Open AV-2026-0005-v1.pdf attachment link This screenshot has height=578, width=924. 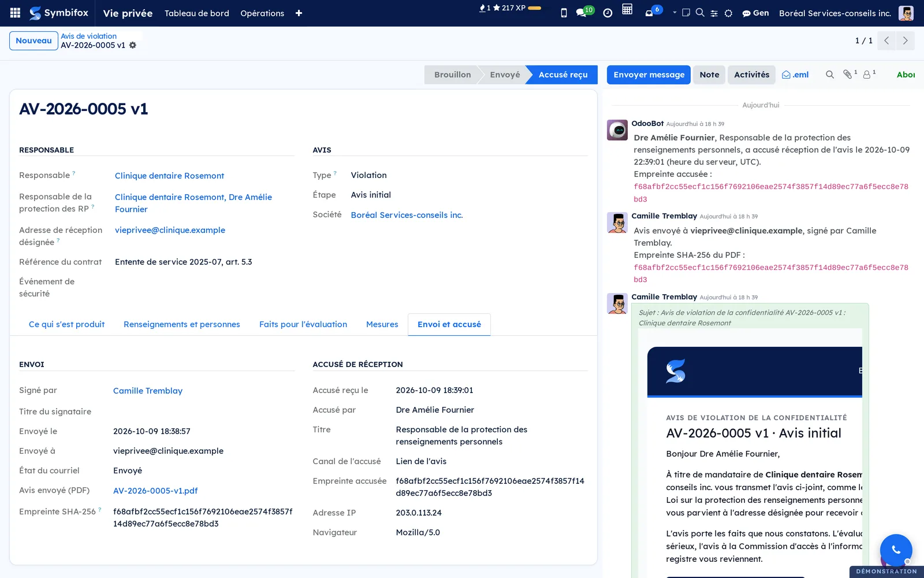coord(155,491)
